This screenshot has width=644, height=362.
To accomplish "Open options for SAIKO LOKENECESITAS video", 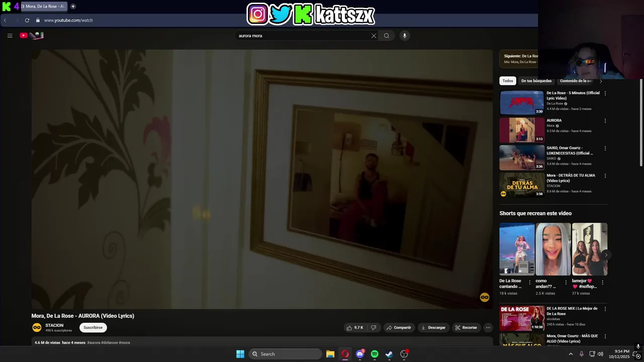I will coord(605,148).
